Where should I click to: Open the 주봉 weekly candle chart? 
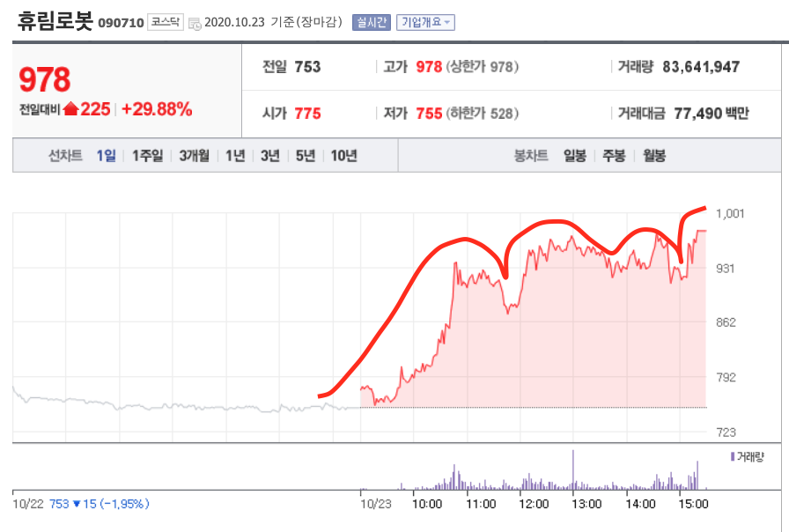(x=614, y=156)
